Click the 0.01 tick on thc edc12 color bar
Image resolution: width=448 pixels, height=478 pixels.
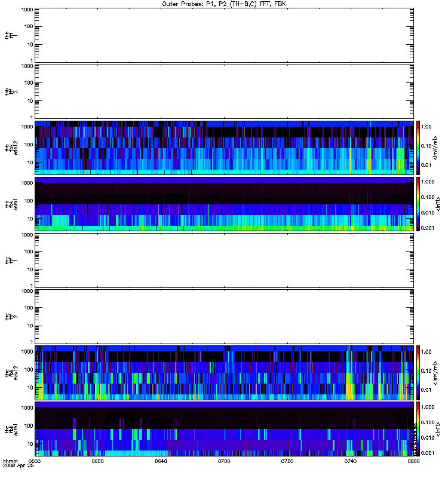(426, 390)
